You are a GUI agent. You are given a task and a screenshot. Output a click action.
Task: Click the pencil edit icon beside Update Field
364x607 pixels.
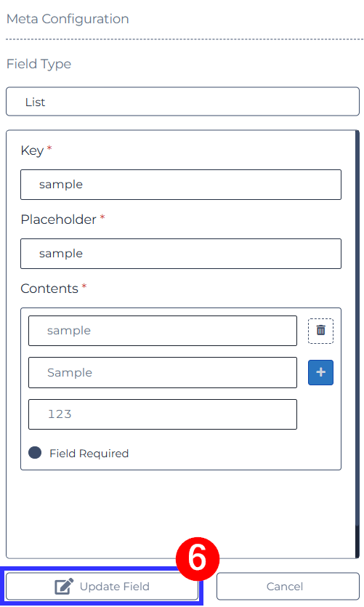coord(64,586)
